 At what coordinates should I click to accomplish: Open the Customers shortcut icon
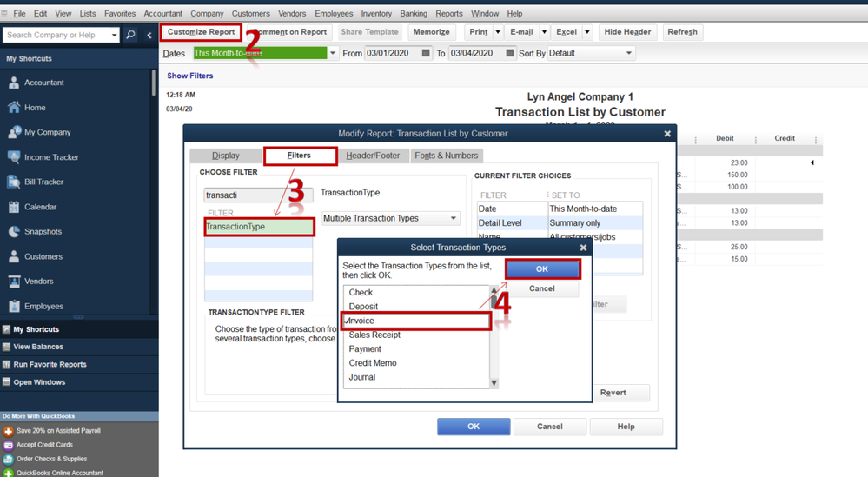14,257
